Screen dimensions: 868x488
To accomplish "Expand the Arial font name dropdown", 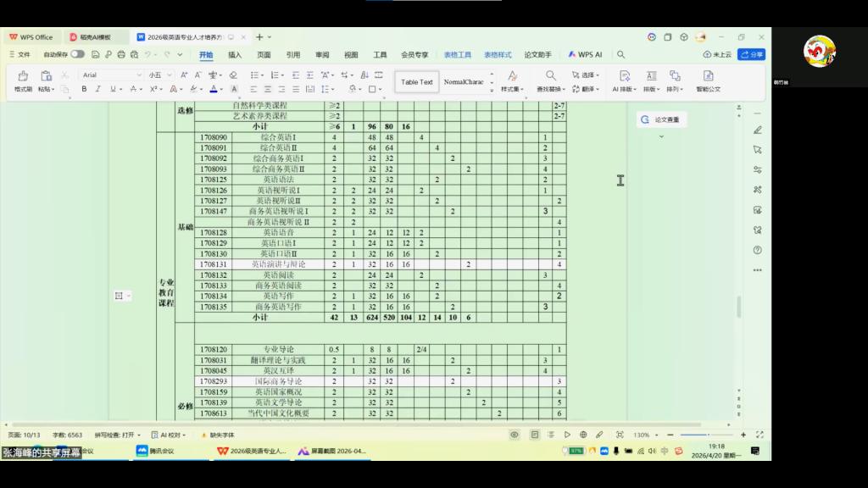I will coord(139,75).
